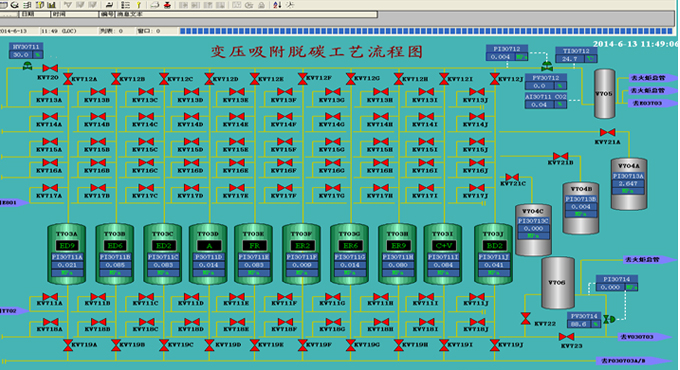This screenshot has height=370, width=680.
Task: Toggle valve KV720
Action: pyautogui.click(x=50, y=68)
